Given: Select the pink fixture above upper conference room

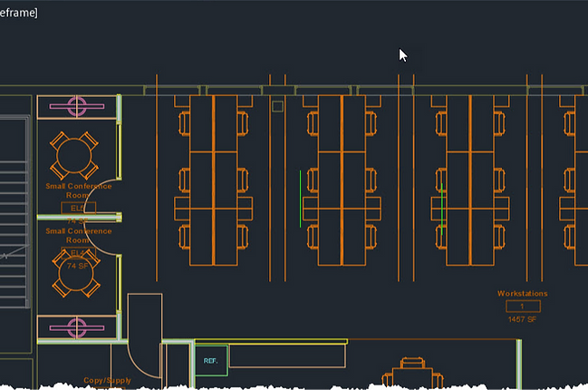Looking at the screenshot, I should (77, 106).
